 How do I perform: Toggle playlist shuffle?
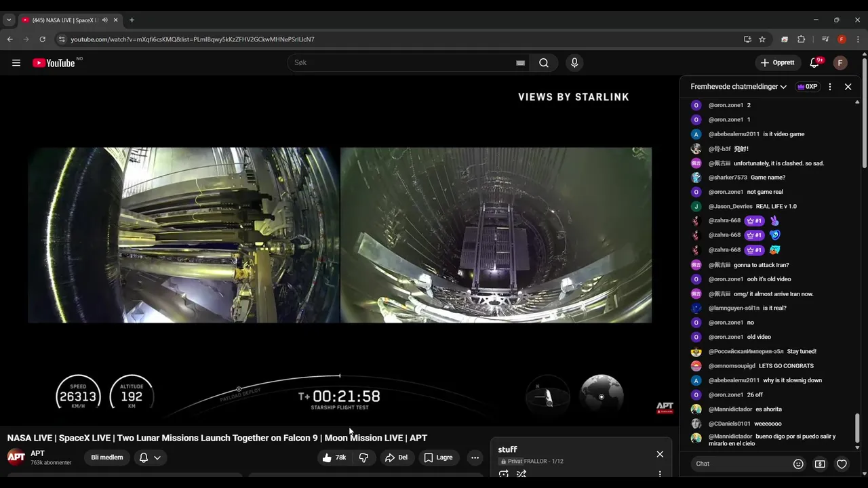pos(521,474)
